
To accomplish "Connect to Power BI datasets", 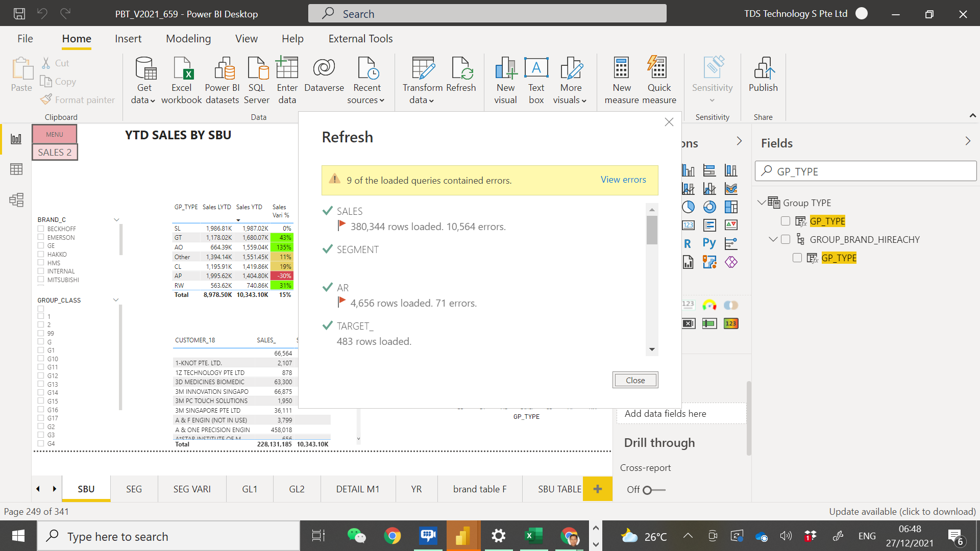I will pyautogui.click(x=222, y=80).
